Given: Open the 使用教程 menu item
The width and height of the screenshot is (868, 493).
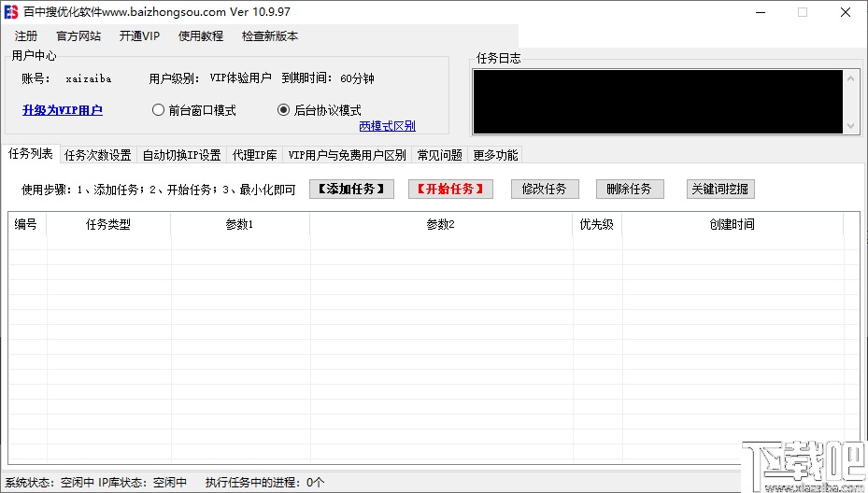Looking at the screenshot, I should [201, 36].
